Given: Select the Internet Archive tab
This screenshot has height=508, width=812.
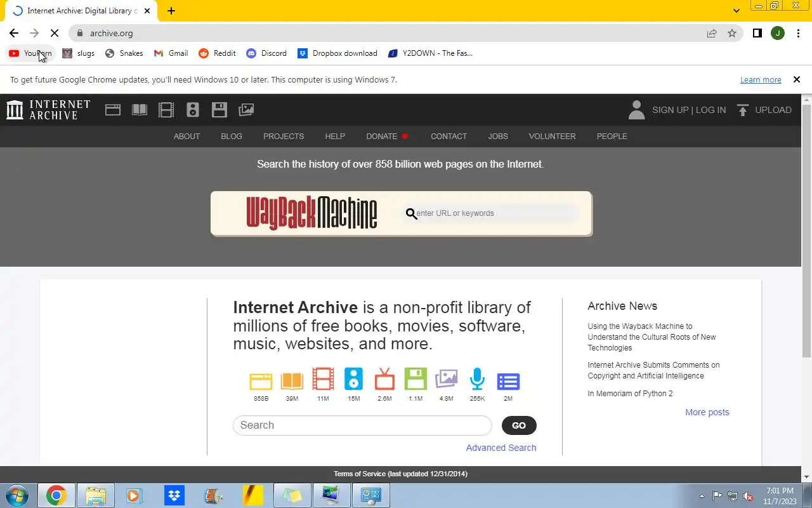Looking at the screenshot, I should (x=81, y=11).
